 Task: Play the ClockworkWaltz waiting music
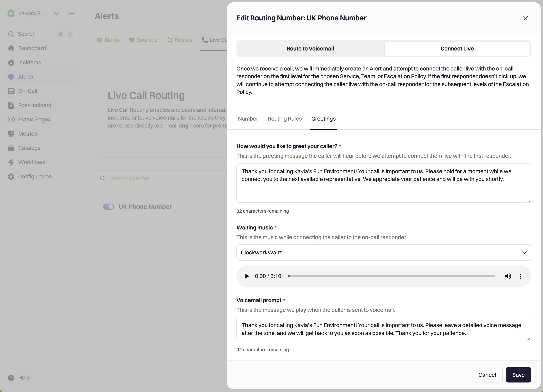247,276
